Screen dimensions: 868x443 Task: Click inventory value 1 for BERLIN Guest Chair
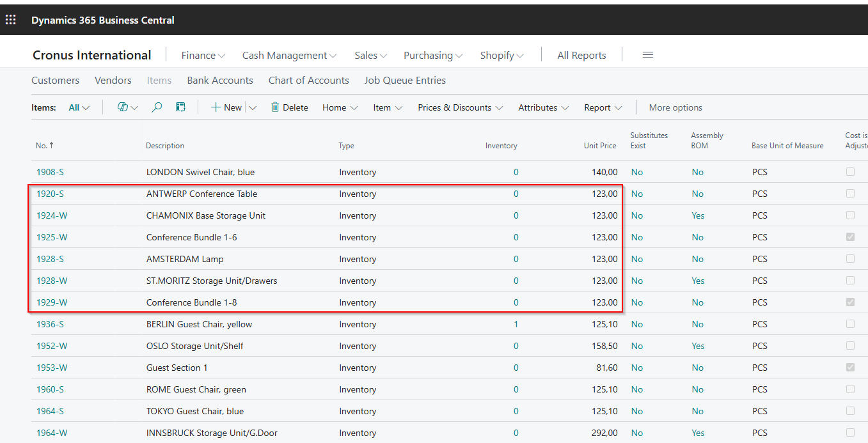516,324
